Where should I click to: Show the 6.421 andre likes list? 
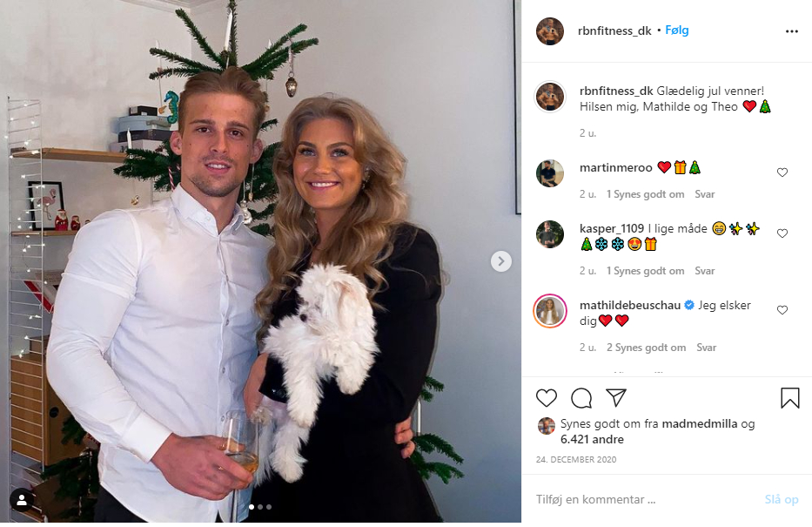[x=592, y=439]
